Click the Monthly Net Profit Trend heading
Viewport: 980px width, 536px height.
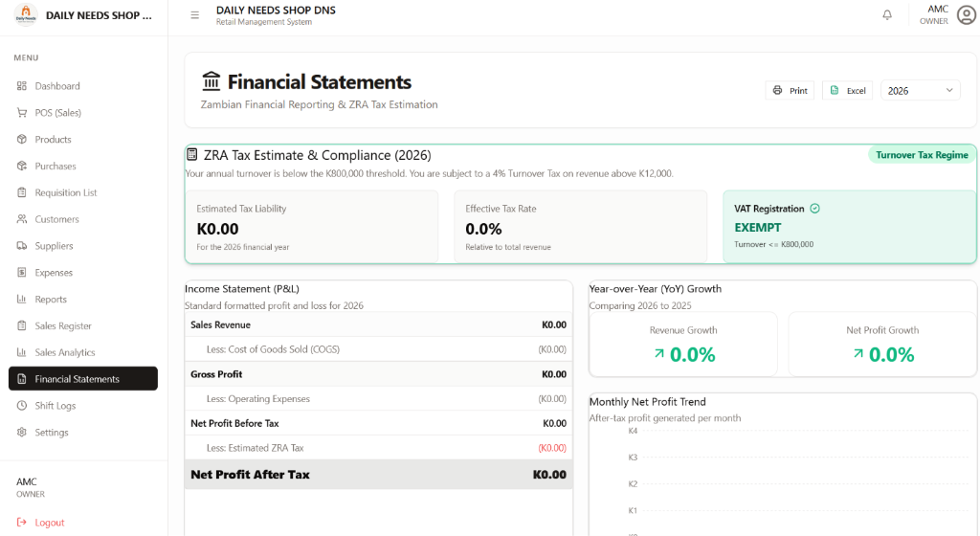(648, 402)
